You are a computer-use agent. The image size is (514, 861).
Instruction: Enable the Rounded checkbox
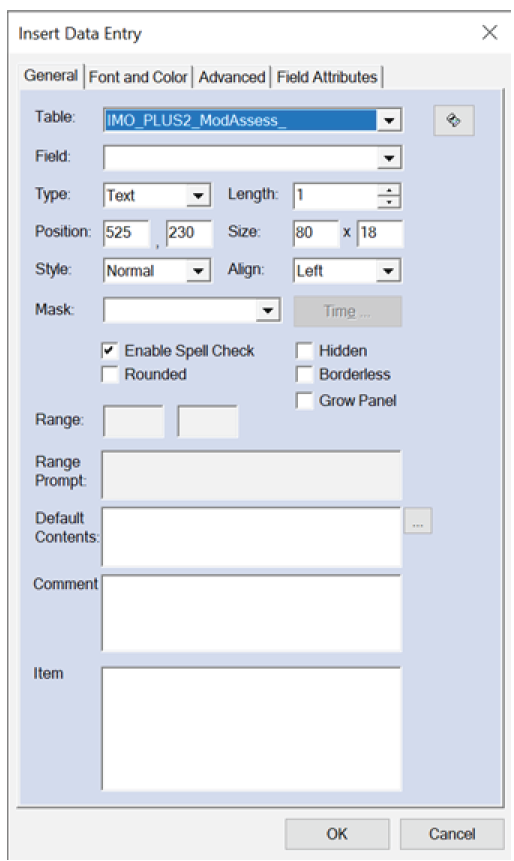tap(110, 374)
